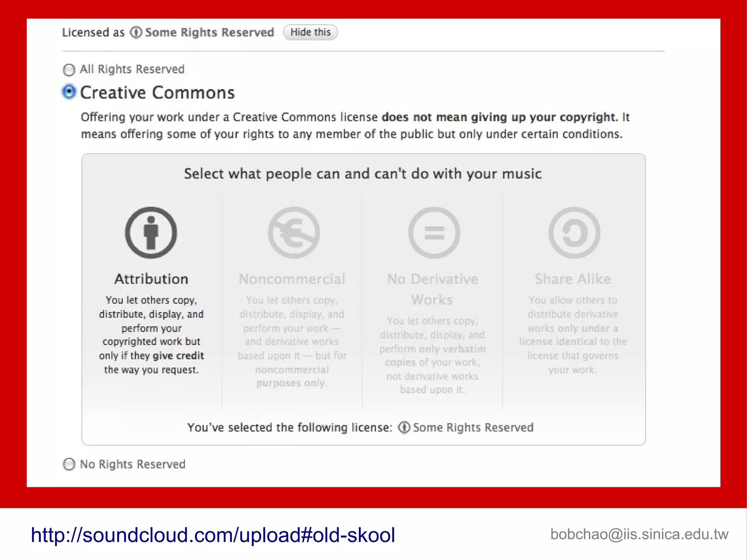This screenshot has width=747, height=560.
Task: Click the Attribution heading text
Action: tap(151, 279)
